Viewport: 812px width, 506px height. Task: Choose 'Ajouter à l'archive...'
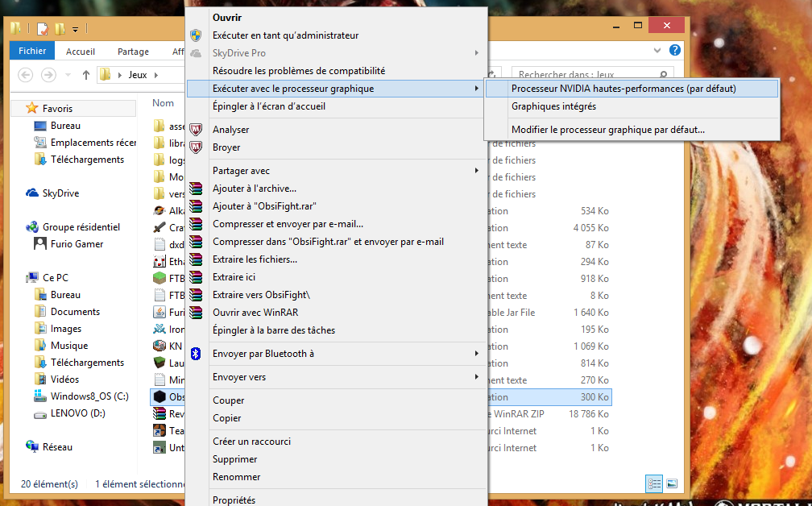coord(337,189)
